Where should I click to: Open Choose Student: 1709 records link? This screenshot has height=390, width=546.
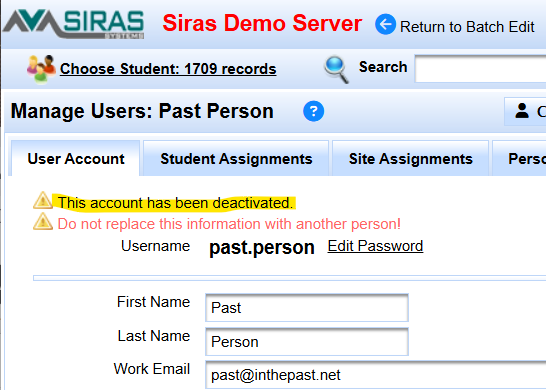coord(168,69)
